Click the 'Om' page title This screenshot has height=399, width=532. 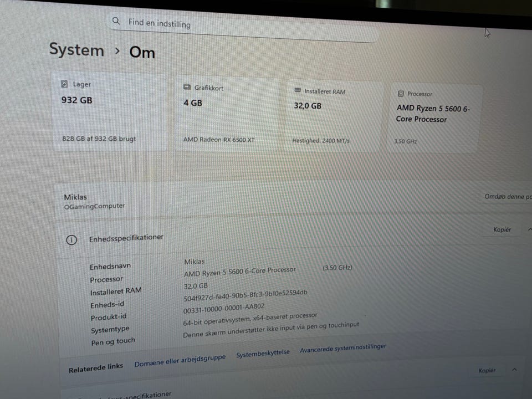tap(142, 52)
